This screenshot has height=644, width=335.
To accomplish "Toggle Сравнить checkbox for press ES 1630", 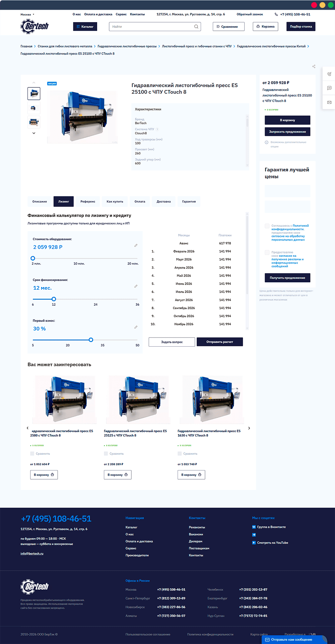I will click(x=180, y=453).
